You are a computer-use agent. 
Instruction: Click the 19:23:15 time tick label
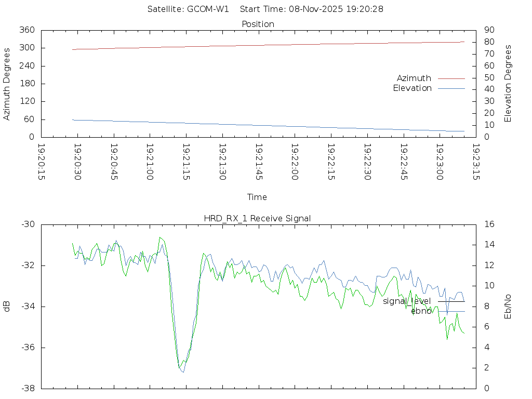click(x=475, y=162)
